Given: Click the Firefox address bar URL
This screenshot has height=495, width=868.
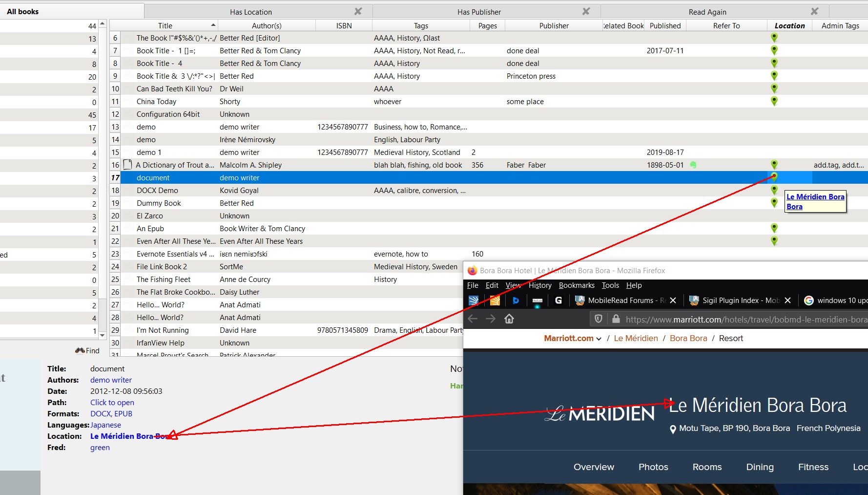Looking at the screenshot, I should coord(746,320).
